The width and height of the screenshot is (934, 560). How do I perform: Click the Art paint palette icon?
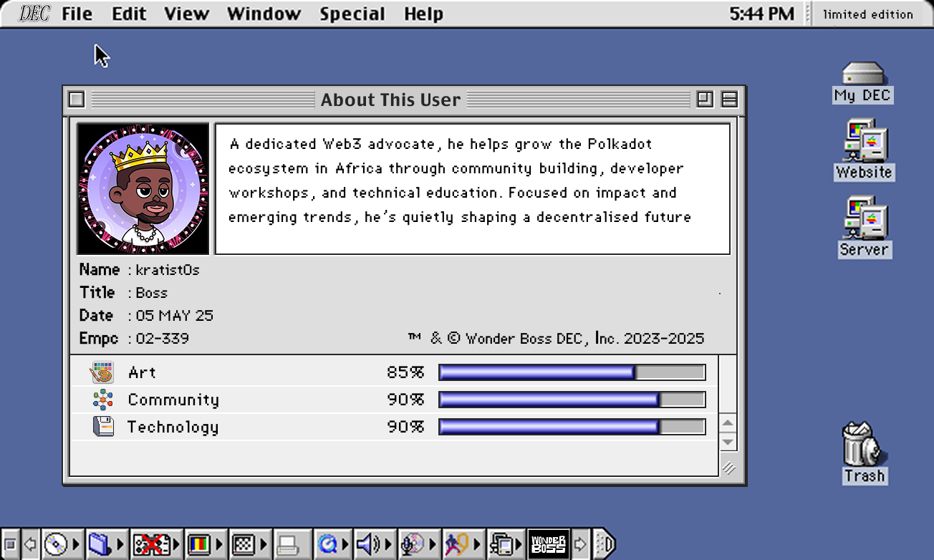(102, 372)
